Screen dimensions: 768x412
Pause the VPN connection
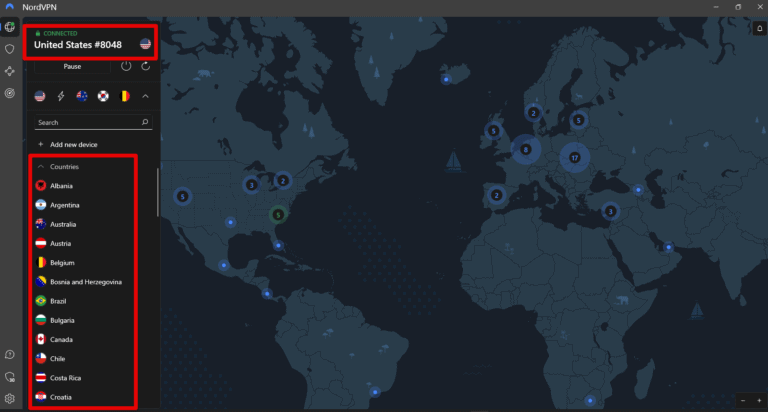pos(72,66)
